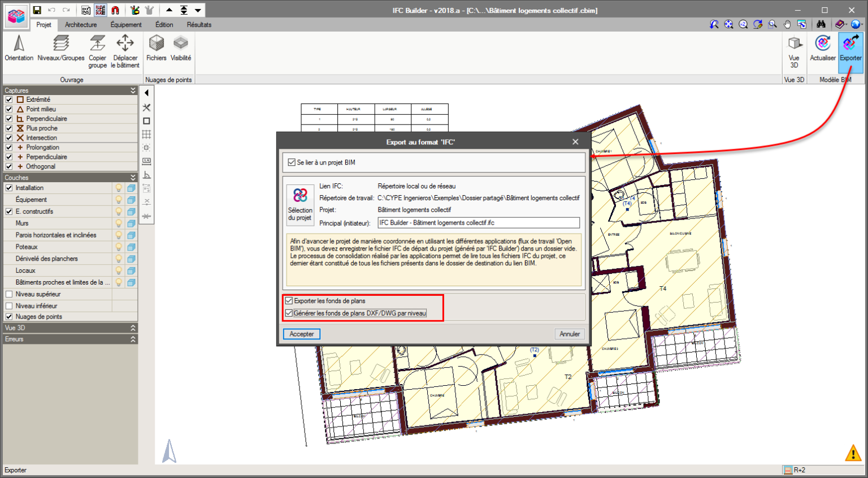Screen dimensions: 868x478
Task: Disable the Extrémité snap capture
Action: [9, 100]
